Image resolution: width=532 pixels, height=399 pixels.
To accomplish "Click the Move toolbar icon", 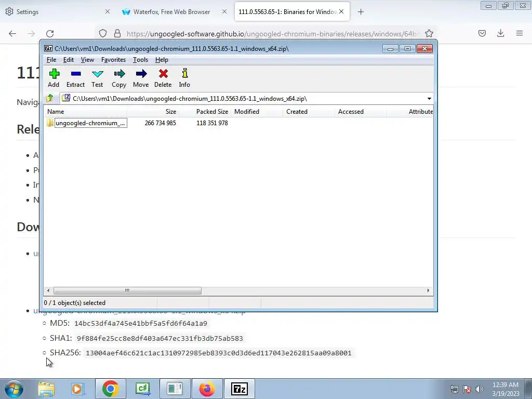I will (x=141, y=78).
